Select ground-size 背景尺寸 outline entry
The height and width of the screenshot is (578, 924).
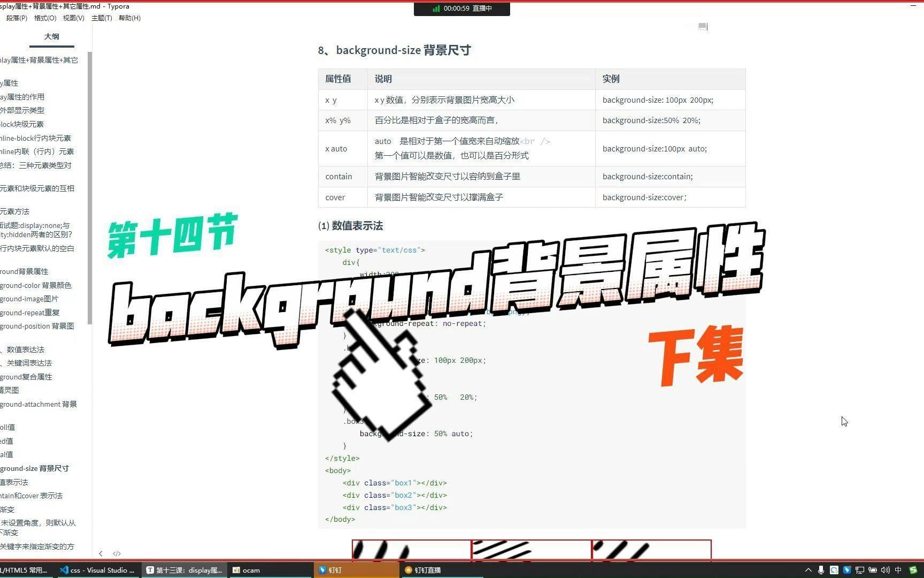pyautogui.click(x=34, y=468)
